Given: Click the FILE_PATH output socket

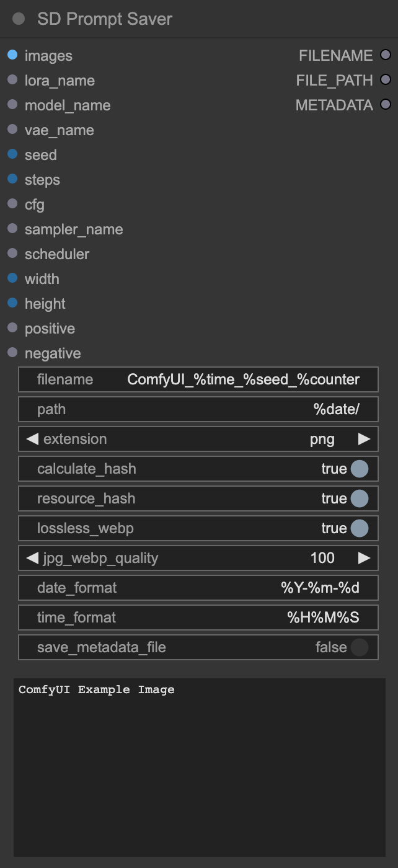Looking at the screenshot, I should pyautogui.click(x=386, y=80).
